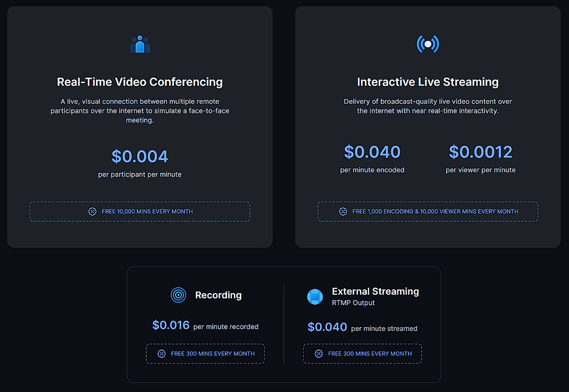Select Recording Free 300 mins every month box
Screen dimensions: 569x392
(205, 354)
